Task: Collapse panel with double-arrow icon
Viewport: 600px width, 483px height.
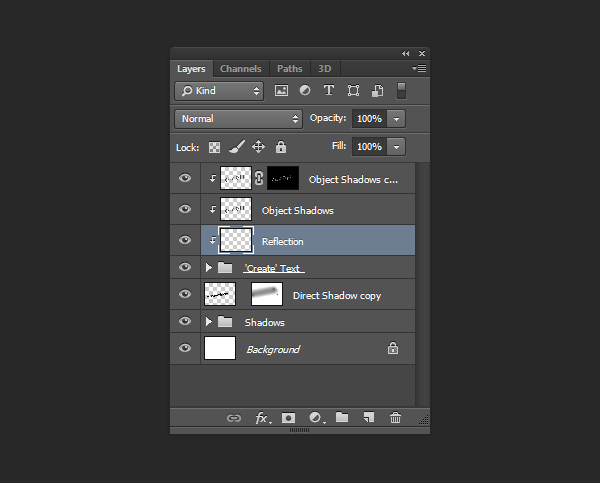Action: (x=406, y=54)
